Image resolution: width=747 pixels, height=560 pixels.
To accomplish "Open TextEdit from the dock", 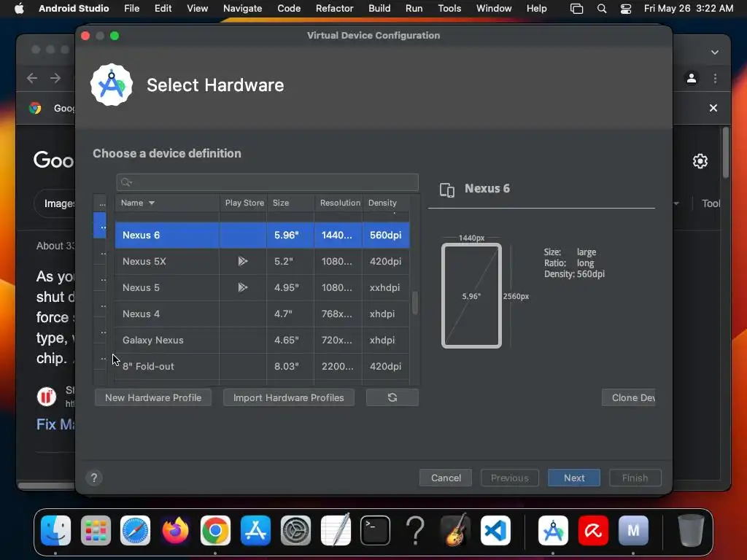I will click(x=336, y=530).
